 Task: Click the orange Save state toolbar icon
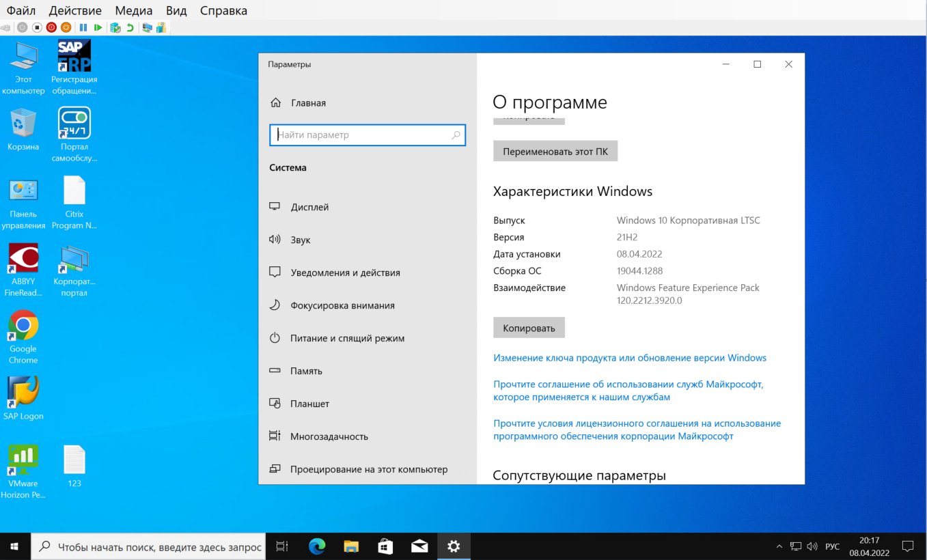coord(66,28)
